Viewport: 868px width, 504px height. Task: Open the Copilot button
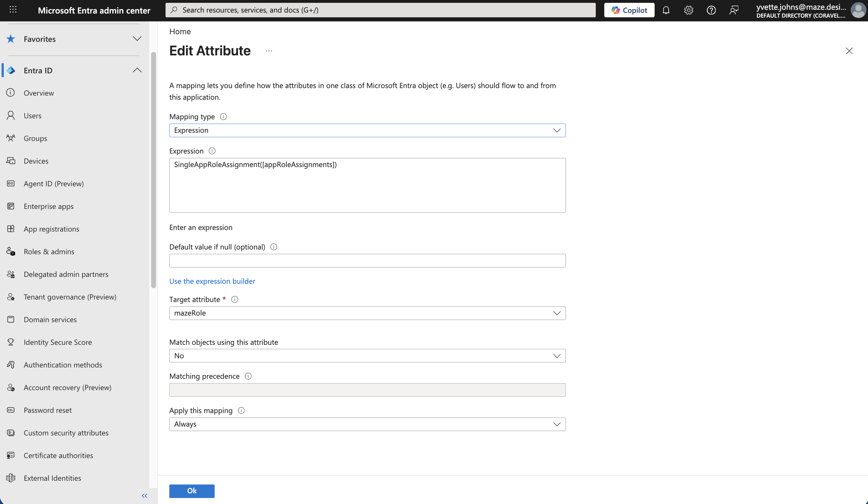tap(629, 10)
